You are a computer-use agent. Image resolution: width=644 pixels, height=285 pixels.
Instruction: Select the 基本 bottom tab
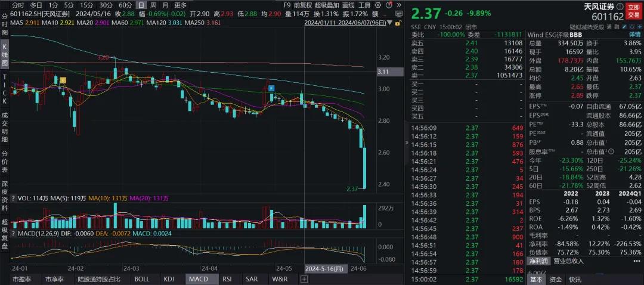[537, 280]
